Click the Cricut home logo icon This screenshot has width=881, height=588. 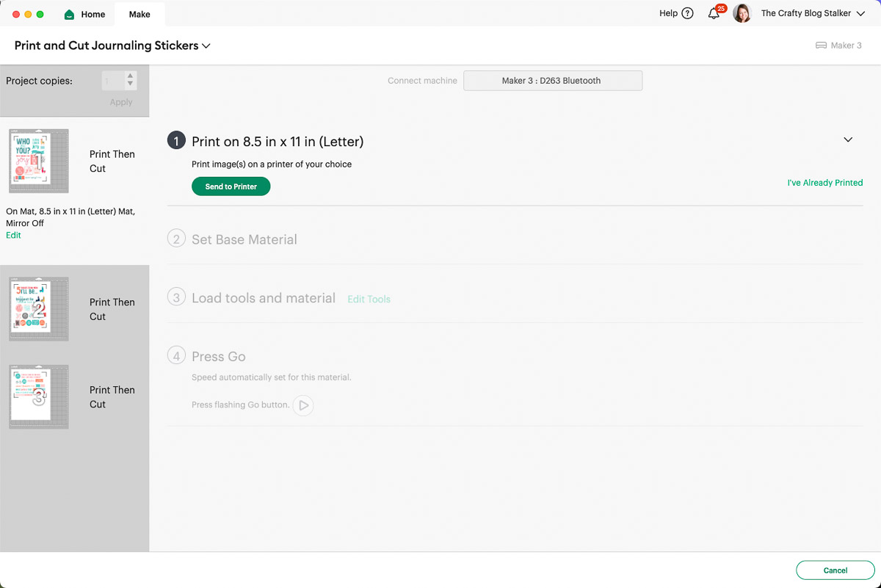click(70, 14)
